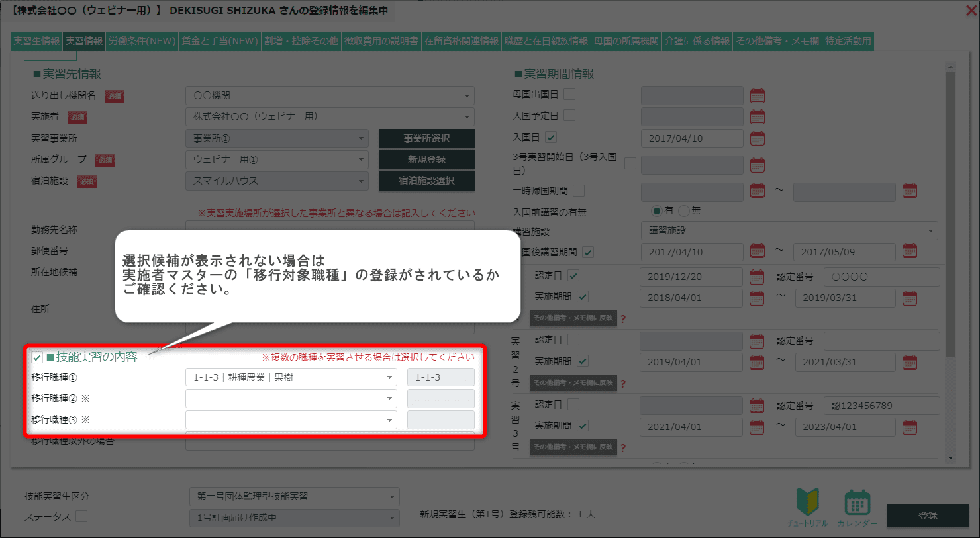Screen dimensions: 980x538
Task: Click the 登録 button
Action: coord(928,516)
